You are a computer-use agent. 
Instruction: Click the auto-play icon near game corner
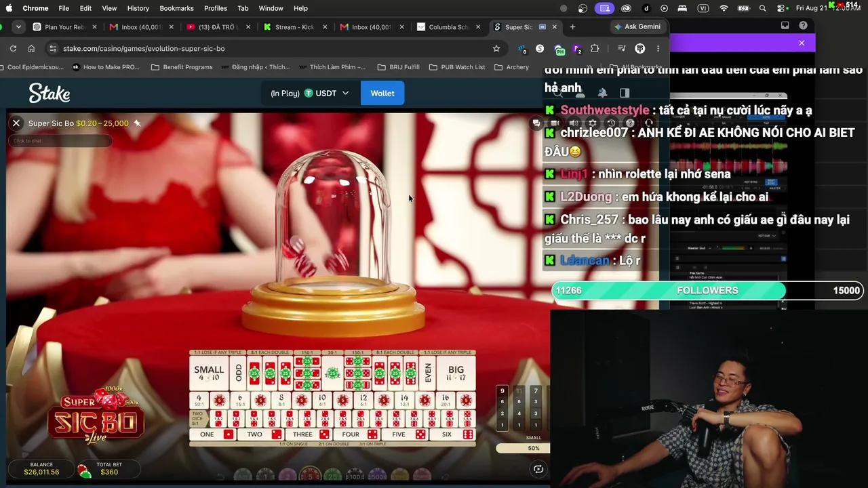538,469
